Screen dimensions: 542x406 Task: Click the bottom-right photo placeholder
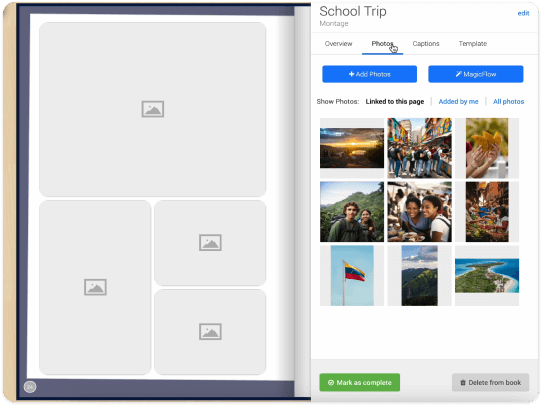click(x=210, y=332)
